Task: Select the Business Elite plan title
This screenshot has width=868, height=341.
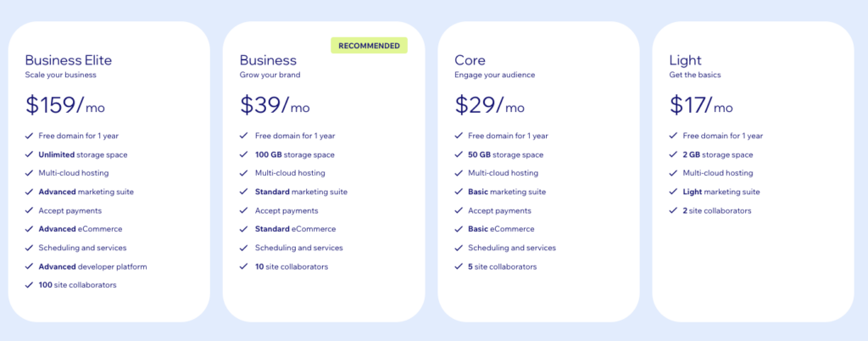Action: tap(69, 60)
